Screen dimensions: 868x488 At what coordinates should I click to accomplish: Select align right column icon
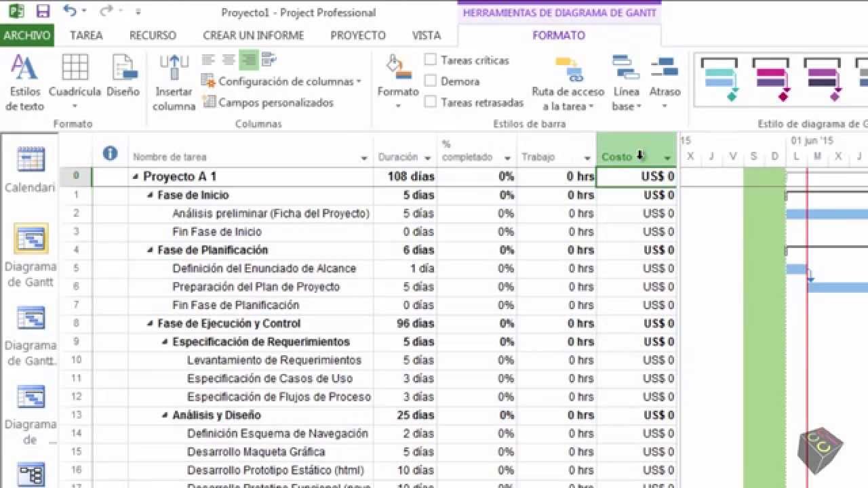(249, 60)
